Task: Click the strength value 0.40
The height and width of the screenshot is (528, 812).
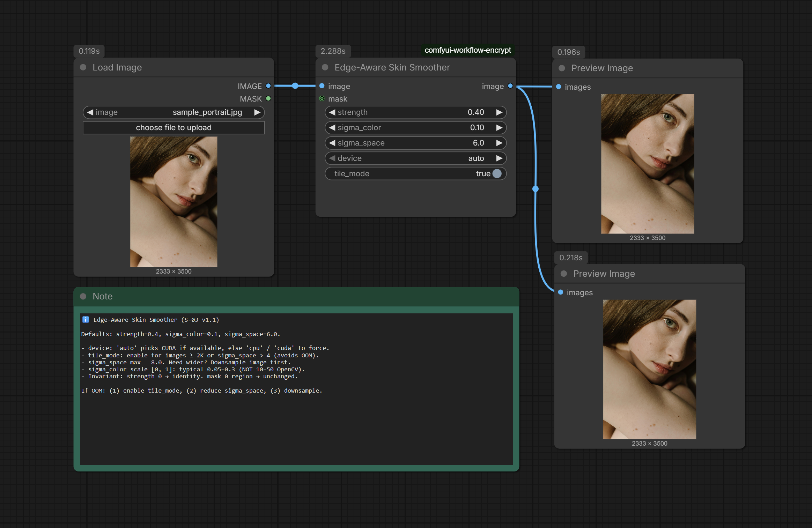Action: pyautogui.click(x=476, y=112)
